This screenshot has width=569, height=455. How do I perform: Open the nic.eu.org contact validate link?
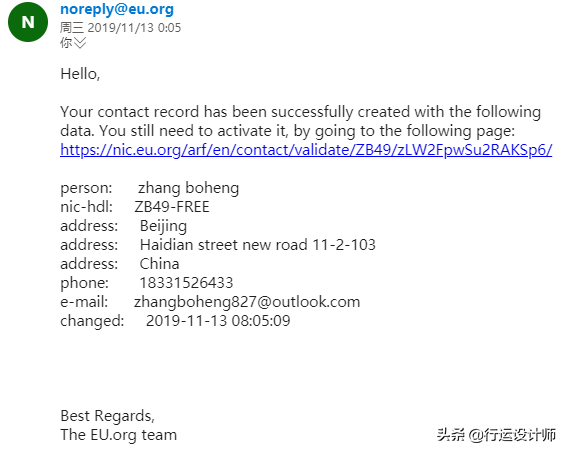[x=306, y=149]
